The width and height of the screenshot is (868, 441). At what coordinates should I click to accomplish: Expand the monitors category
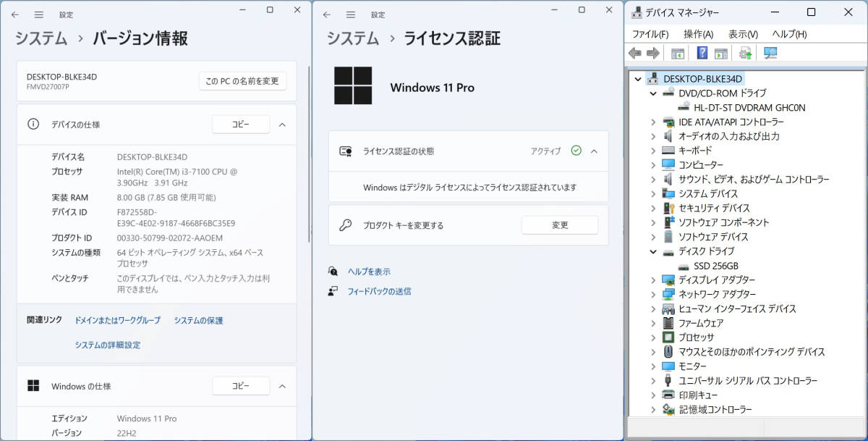[x=652, y=366]
